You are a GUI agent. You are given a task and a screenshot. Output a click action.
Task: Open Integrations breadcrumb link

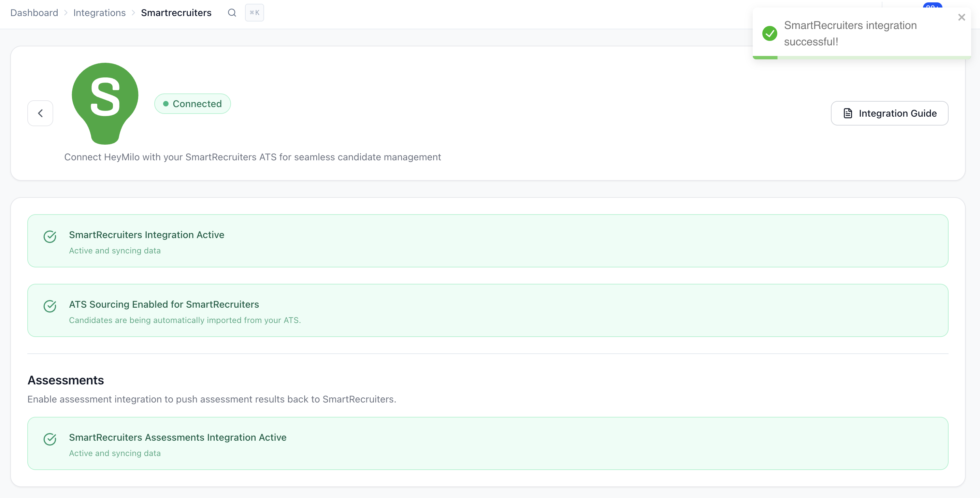[99, 13]
